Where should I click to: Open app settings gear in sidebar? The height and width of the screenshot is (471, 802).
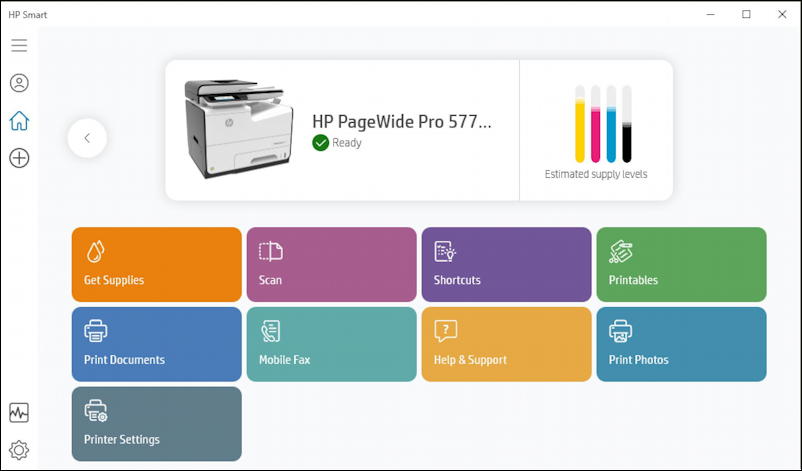point(19,450)
